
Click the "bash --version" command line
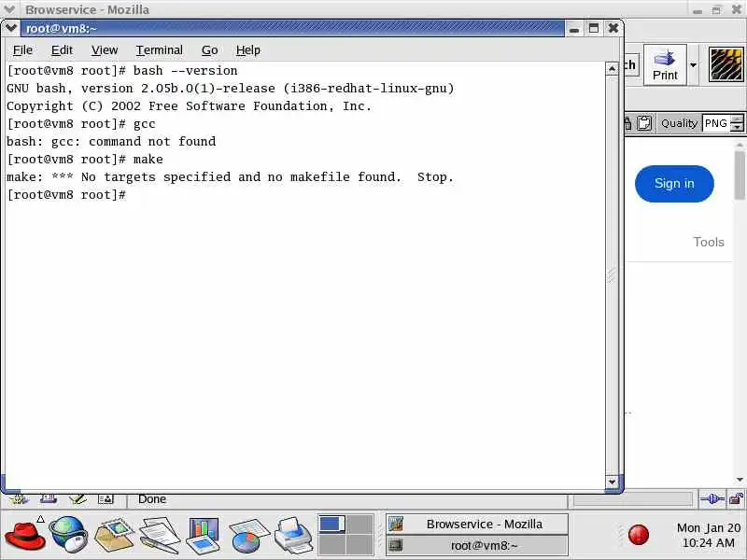[x=122, y=71]
